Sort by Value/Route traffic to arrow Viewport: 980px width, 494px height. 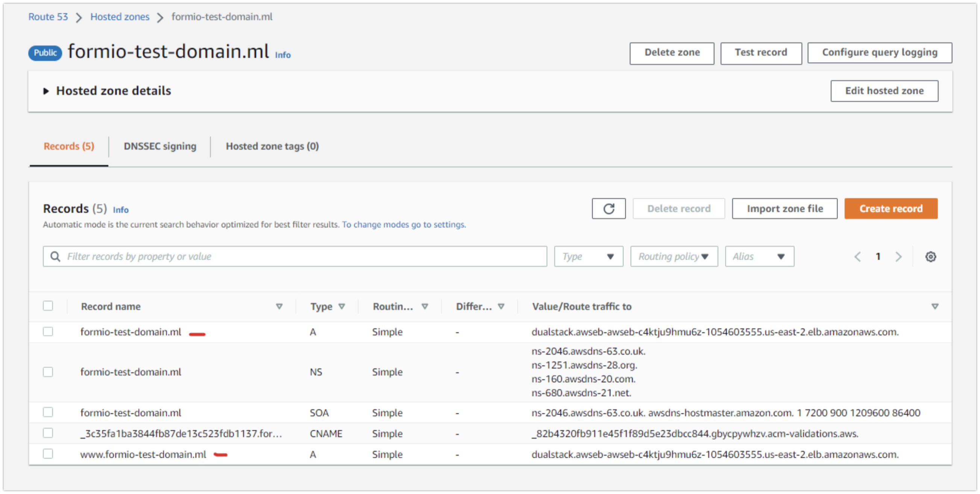click(x=935, y=306)
